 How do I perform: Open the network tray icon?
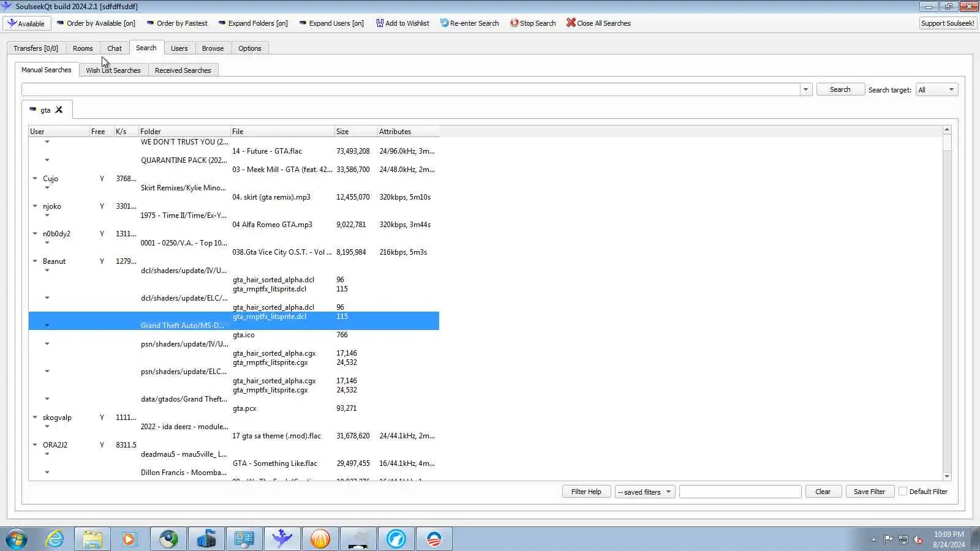coord(903,539)
